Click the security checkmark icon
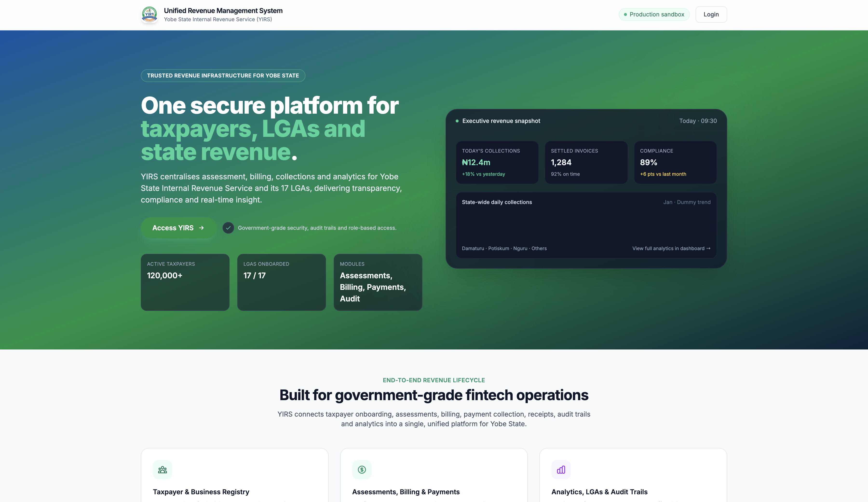The height and width of the screenshot is (502, 868). point(228,228)
